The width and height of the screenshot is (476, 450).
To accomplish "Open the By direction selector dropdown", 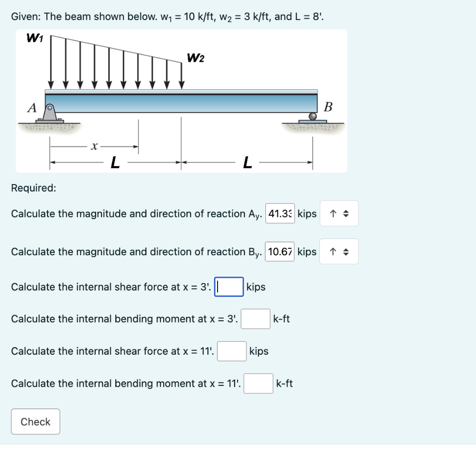I will (x=339, y=251).
